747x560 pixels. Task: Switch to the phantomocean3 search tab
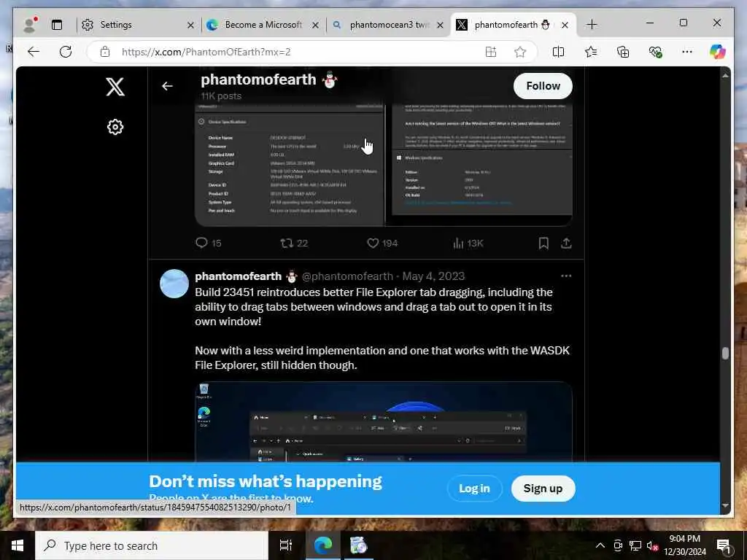tap(388, 25)
